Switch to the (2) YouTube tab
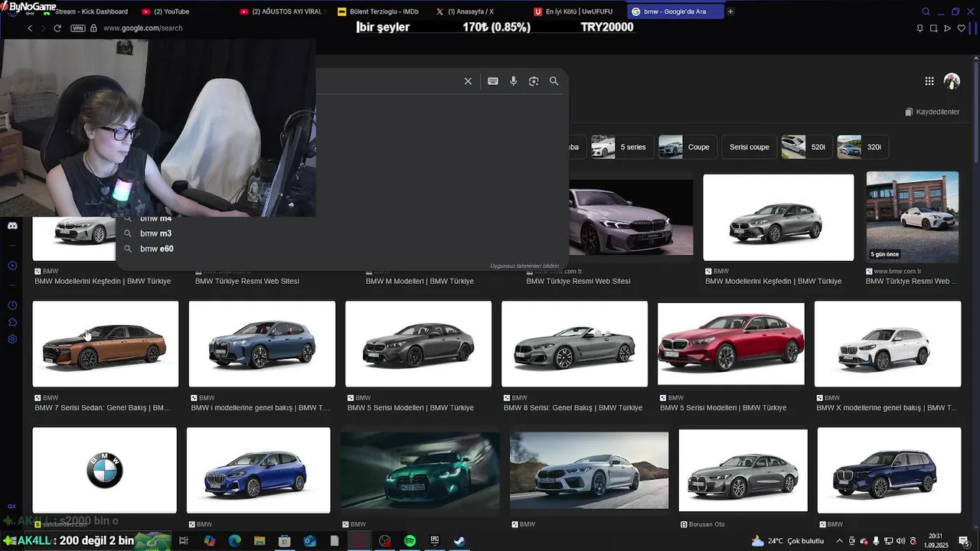 (x=184, y=11)
